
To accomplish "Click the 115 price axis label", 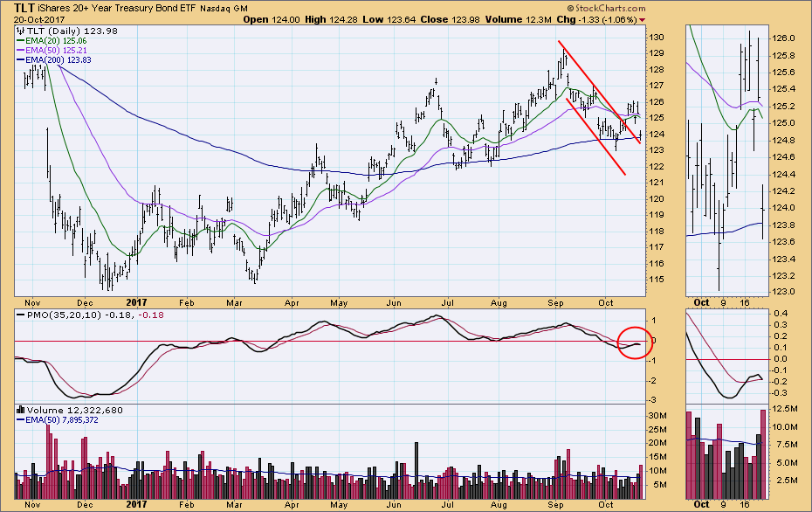I will coord(657,280).
